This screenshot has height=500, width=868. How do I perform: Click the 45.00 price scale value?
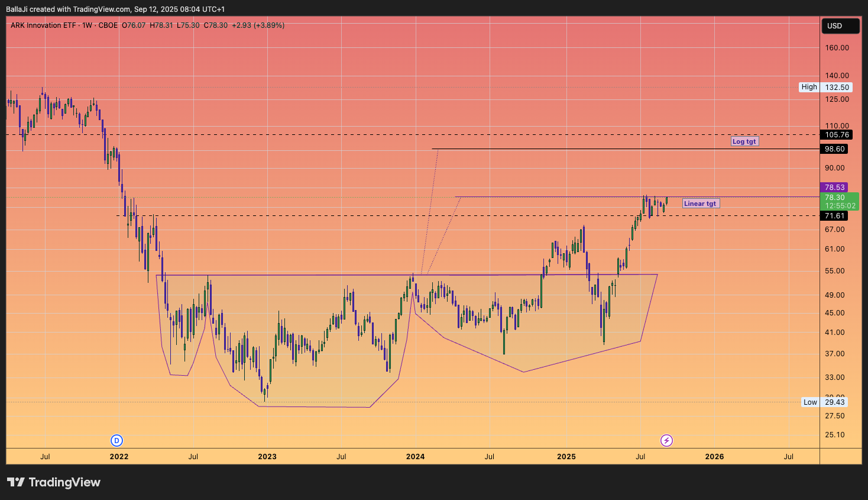[834, 313]
